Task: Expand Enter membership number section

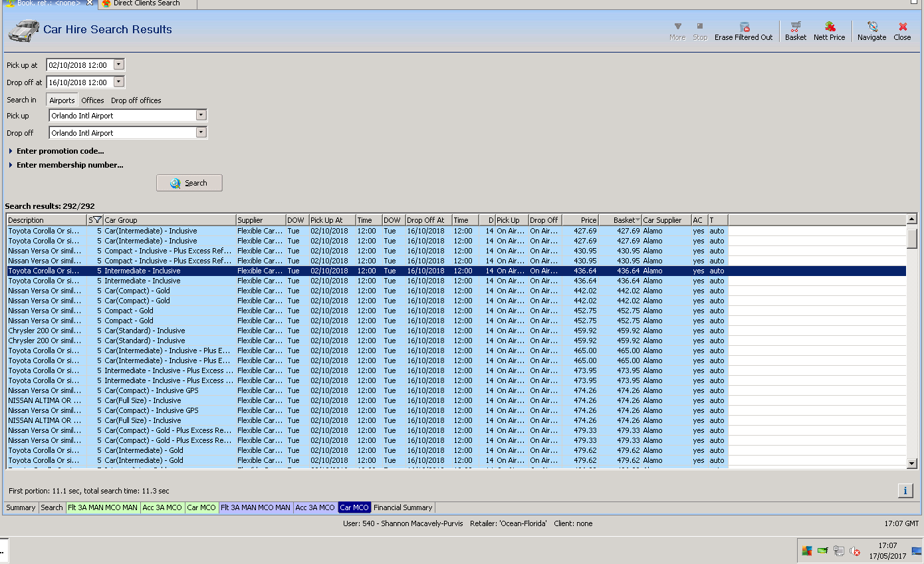Action: click(x=69, y=165)
